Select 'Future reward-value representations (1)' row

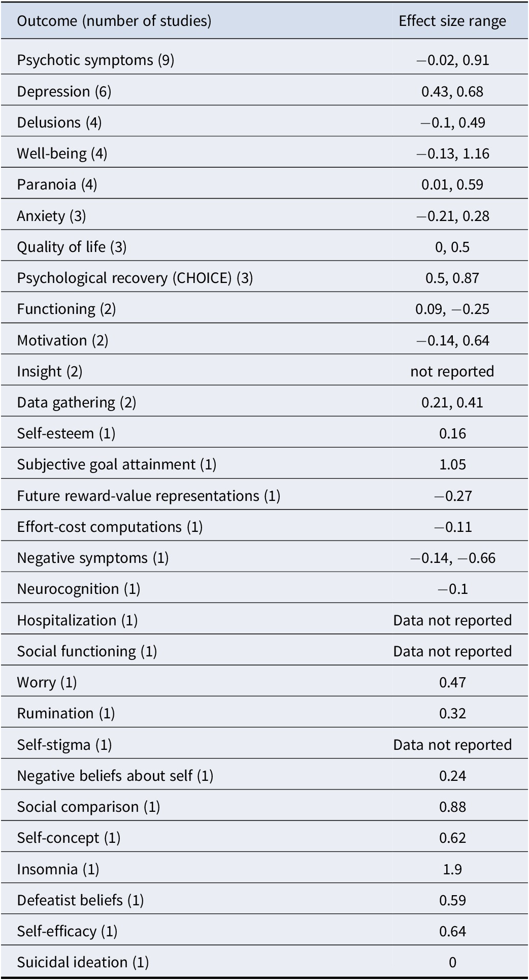264,496
